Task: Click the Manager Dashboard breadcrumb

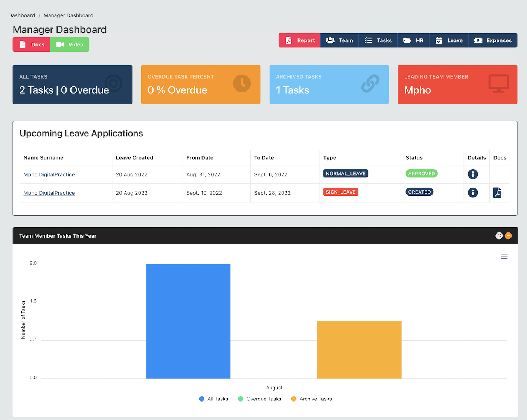Action: coord(69,15)
